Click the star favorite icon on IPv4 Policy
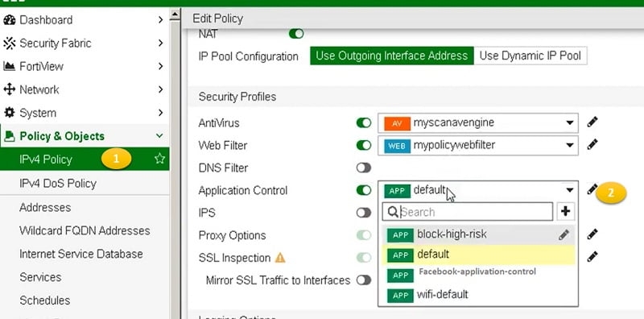 pos(159,159)
